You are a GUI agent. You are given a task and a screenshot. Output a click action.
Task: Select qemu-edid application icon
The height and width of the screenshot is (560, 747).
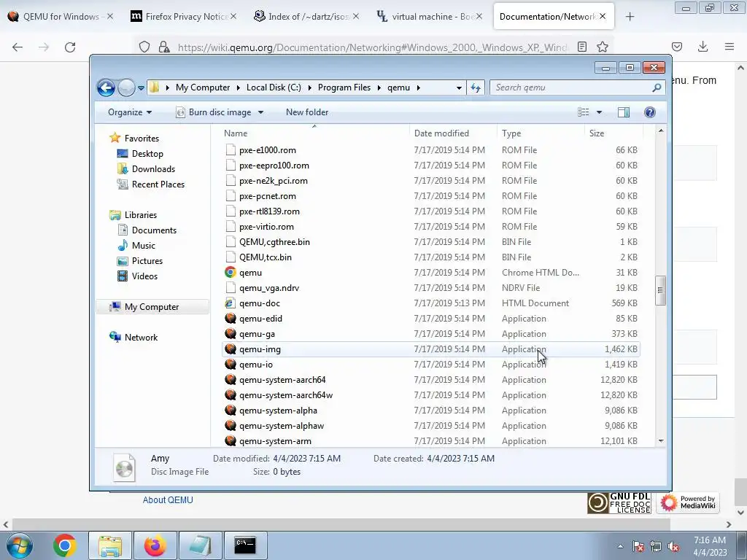(x=231, y=319)
